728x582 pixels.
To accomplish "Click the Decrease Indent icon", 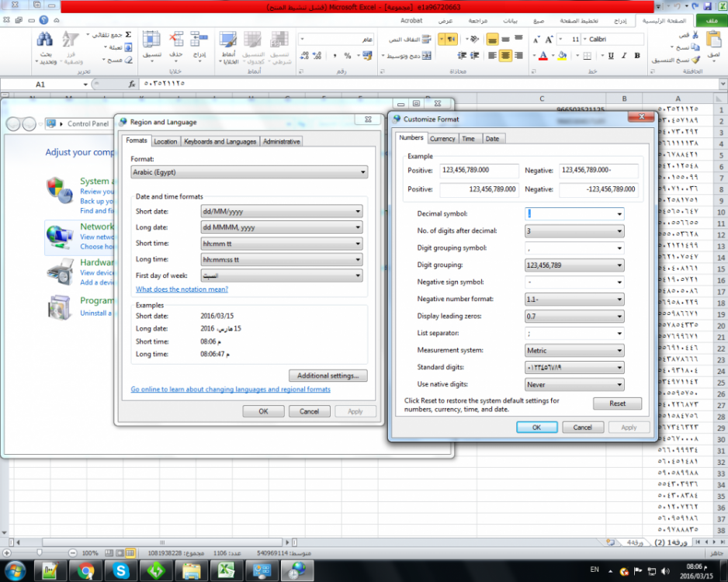I will click(474, 56).
